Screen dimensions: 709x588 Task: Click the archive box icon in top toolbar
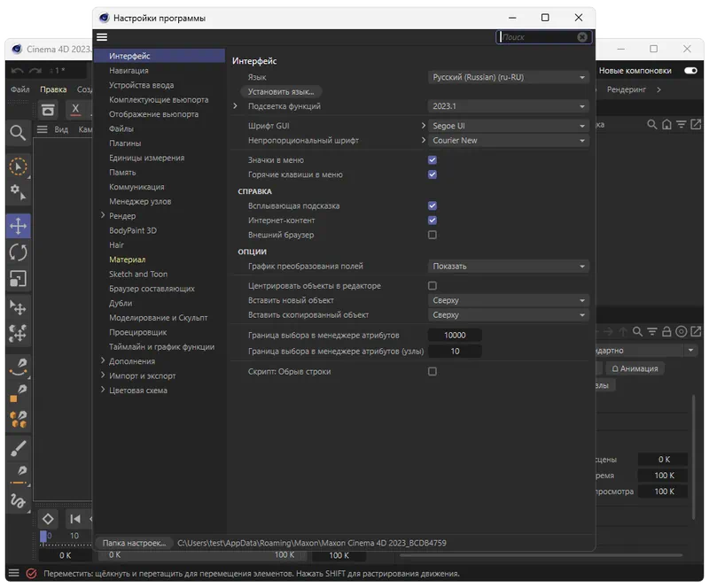coord(48,110)
